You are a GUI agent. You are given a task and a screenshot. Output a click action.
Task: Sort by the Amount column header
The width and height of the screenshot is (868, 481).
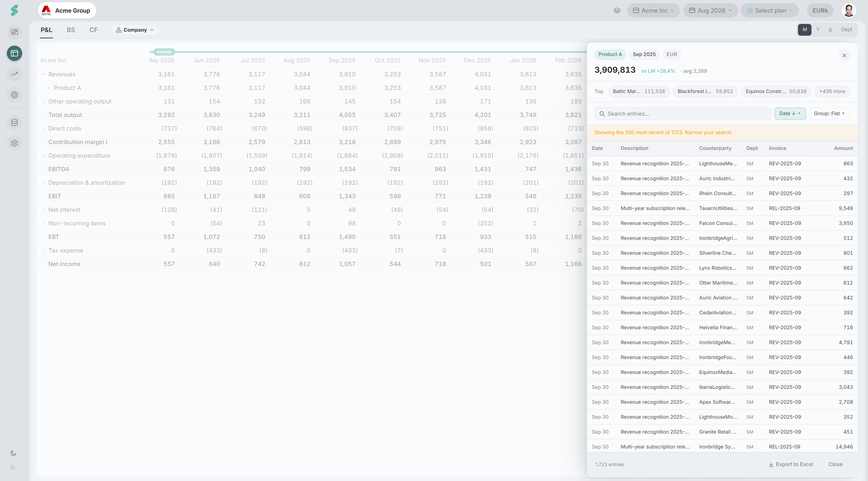pos(843,149)
